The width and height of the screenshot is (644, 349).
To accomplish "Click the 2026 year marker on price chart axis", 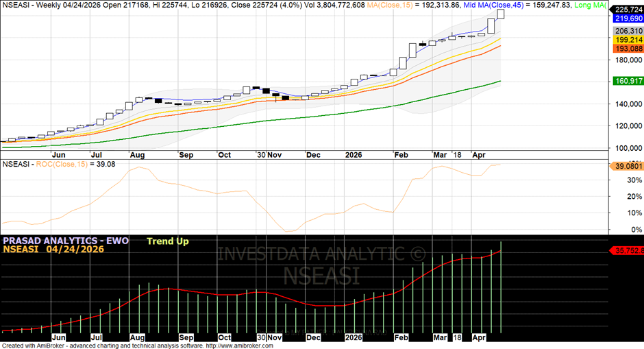I will pos(354,155).
